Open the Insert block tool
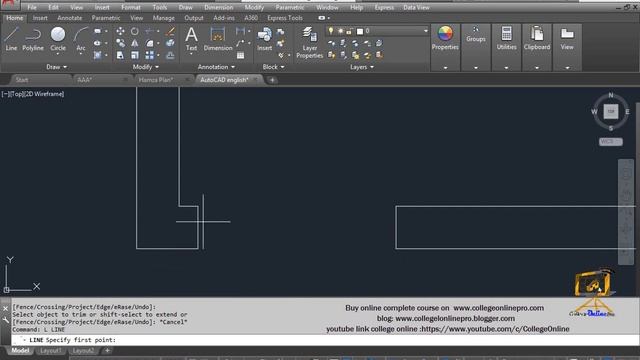The height and width of the screenshot is (360, 640). [264, 39]
